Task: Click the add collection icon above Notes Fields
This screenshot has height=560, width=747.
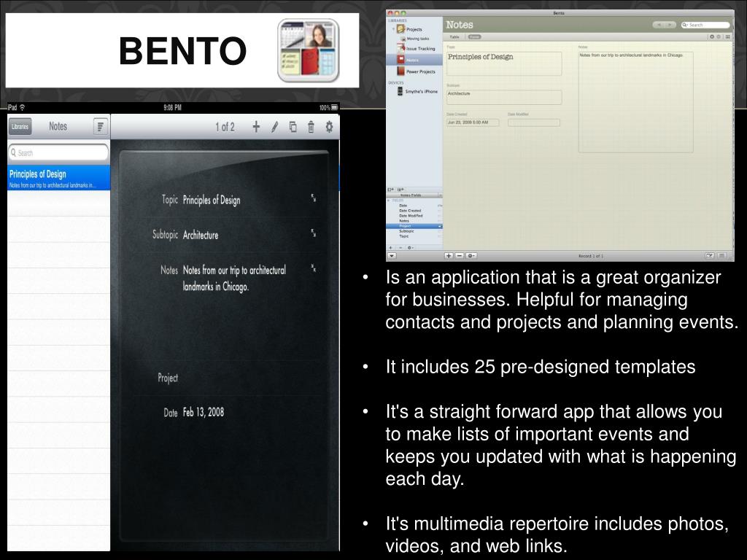Action: tap(400, 190)
